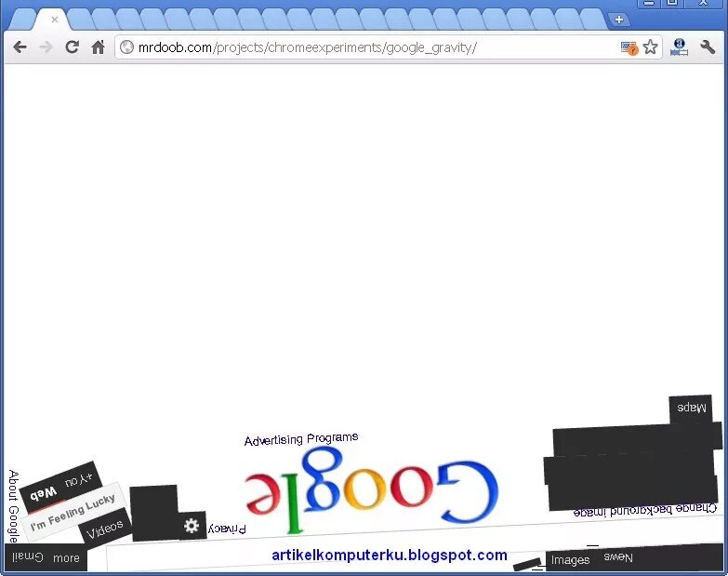Viewport: 728px width, 576px height.
Task: Close the active tab with its X
Action: tap(55, 20)
